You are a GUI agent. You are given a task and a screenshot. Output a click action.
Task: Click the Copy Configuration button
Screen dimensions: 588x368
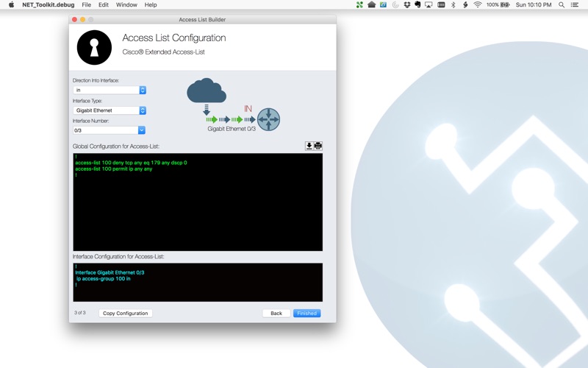click(126, 314)
